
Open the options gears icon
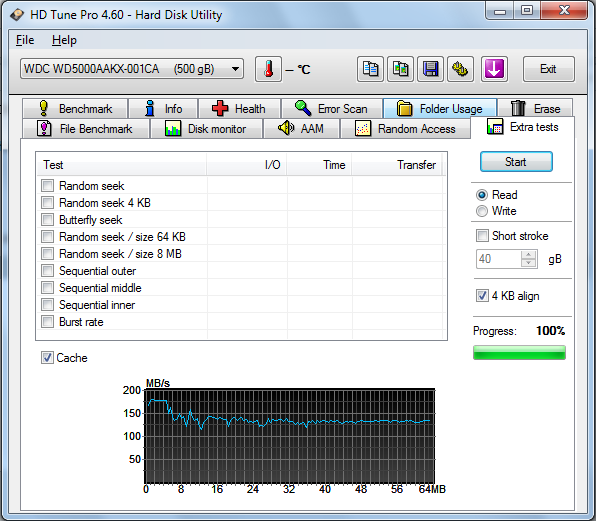[460, 69]
